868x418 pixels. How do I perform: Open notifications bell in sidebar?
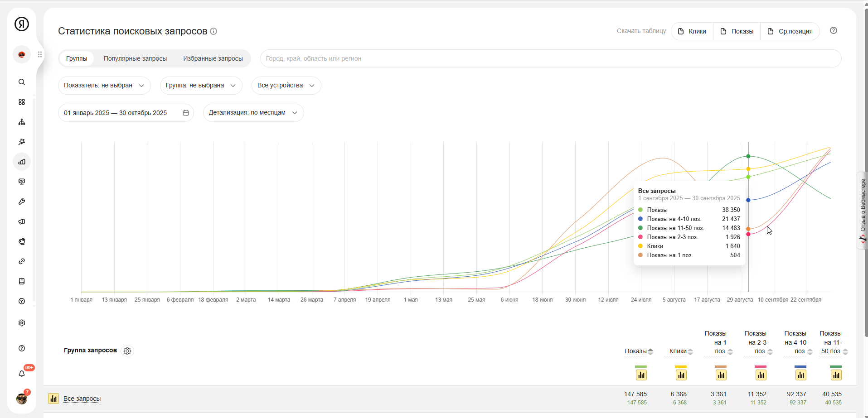(x=22, y=374)
